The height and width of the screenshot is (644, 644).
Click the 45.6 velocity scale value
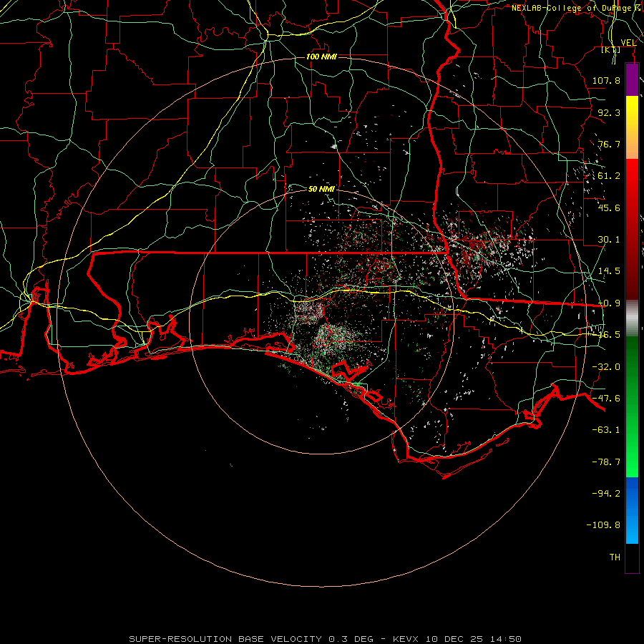[609, 208]
